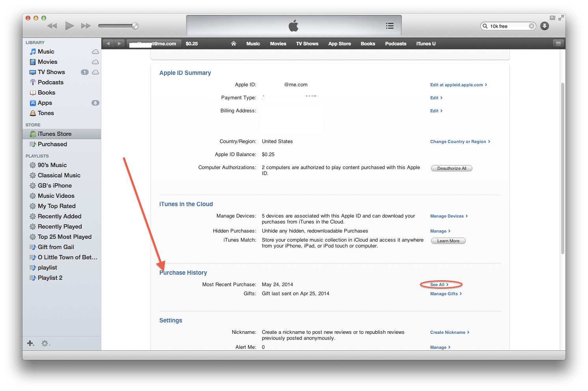This screenshot has height=391, width=588.
Task: Click Edit at appleid.apple.com link
Action: tap(459, 85)
